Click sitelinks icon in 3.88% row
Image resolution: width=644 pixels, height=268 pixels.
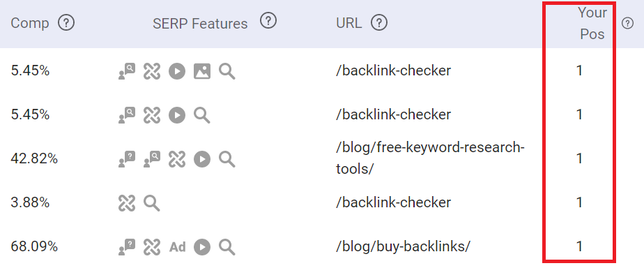[127, 202]
